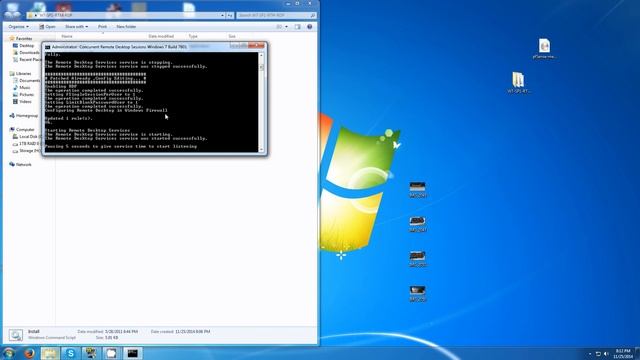Open the Local Disk drive entry

point(28,136)
